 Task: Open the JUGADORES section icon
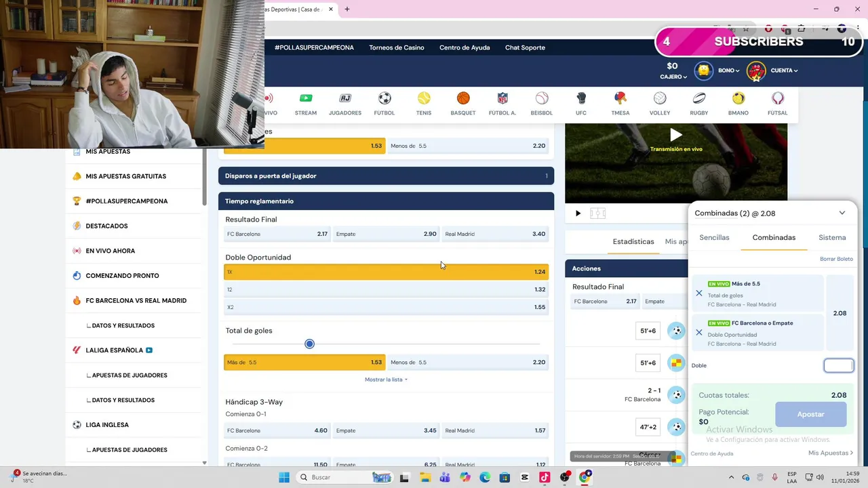click(x=345, y=104)
